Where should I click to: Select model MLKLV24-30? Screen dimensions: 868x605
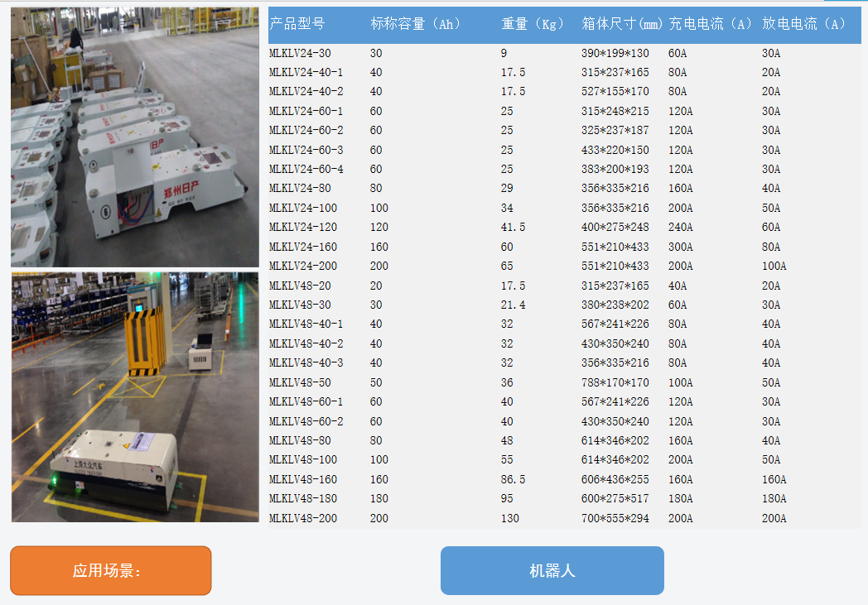[300, 53]
